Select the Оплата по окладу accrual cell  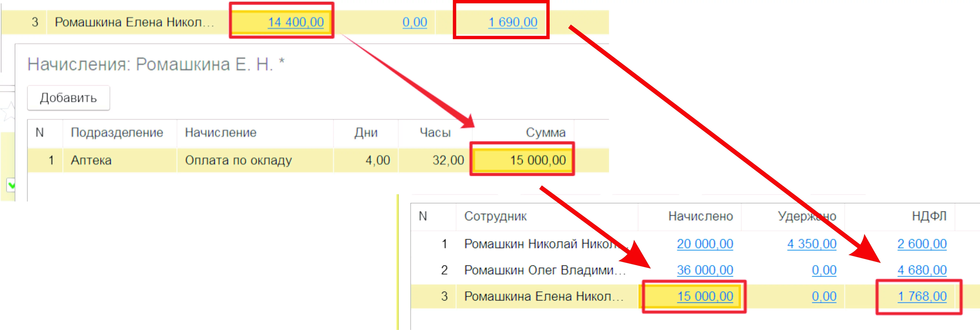click(x=238, y=160)
